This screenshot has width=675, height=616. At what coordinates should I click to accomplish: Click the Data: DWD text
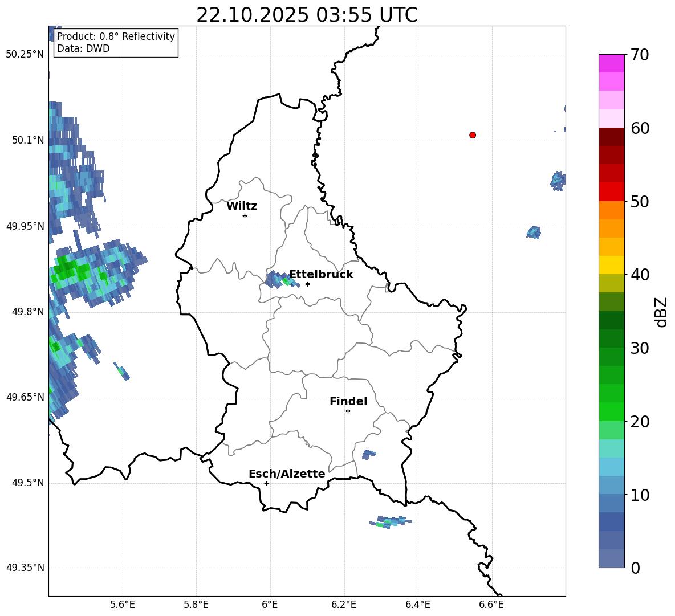(x=83, y=48)
